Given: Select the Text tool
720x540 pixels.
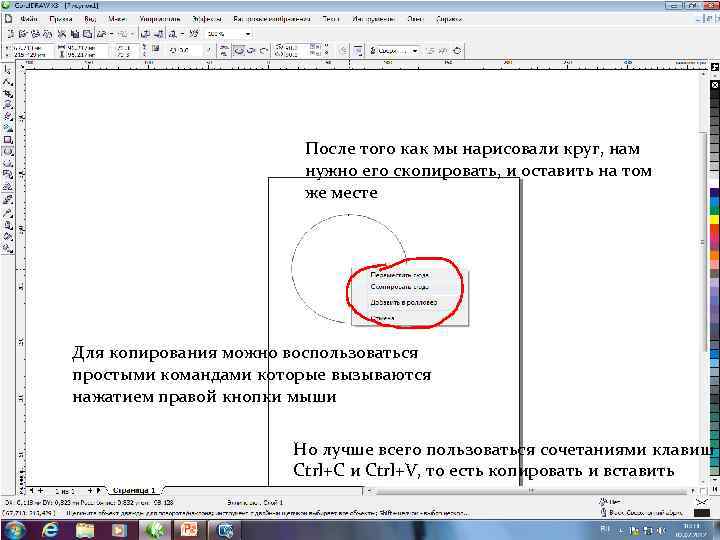Looking at the screenshot, I should [8, 186].
